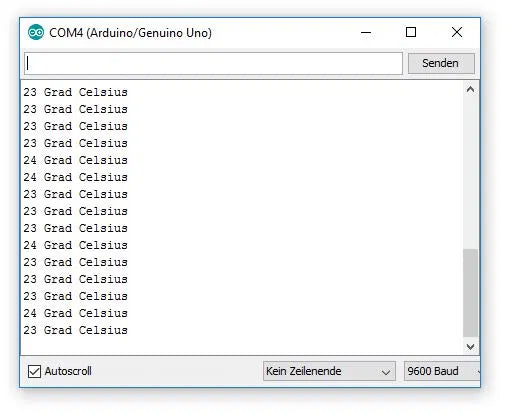Viewport: 510px width, 417px height.
Task: Open the Kein Zeilenende line ending dropdown
Action: point(329,371)
